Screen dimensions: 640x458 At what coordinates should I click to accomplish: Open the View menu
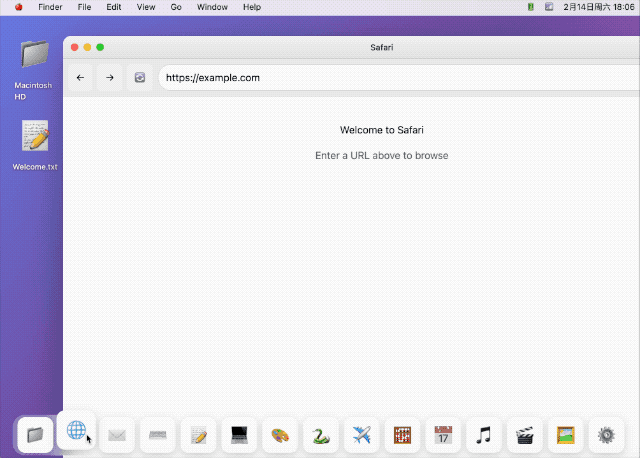pos(146,7)
